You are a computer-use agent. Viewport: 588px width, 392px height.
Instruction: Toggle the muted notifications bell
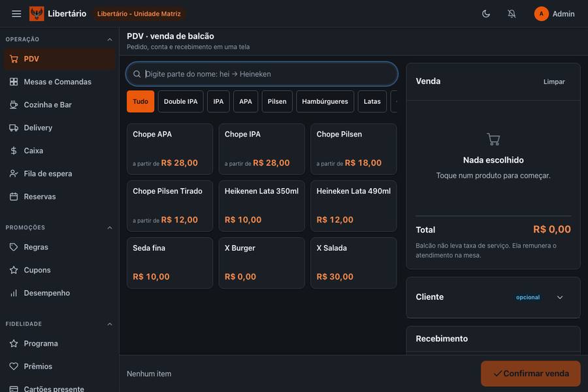pos(512,14)
